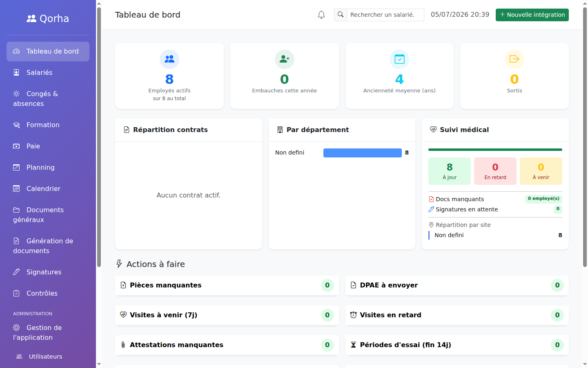Click the Qorha logo icon
Viewport: 588px width, 368px height.
31,18
